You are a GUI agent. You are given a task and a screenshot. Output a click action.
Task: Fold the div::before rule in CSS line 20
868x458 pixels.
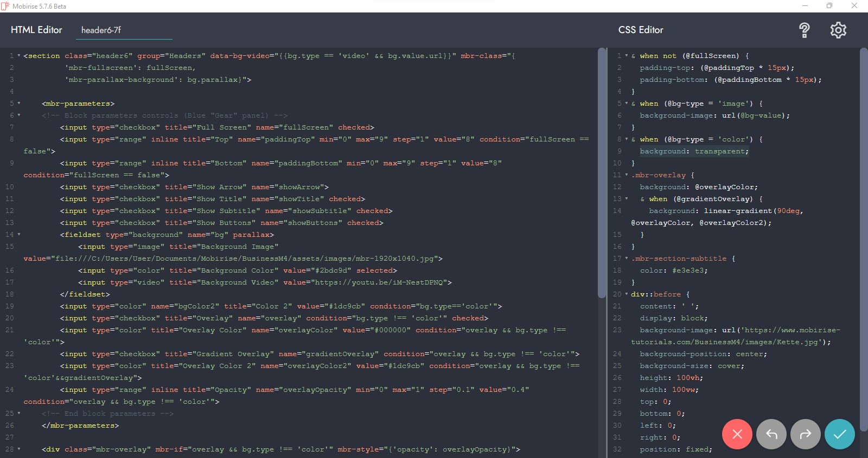click(x=627, y=294)
